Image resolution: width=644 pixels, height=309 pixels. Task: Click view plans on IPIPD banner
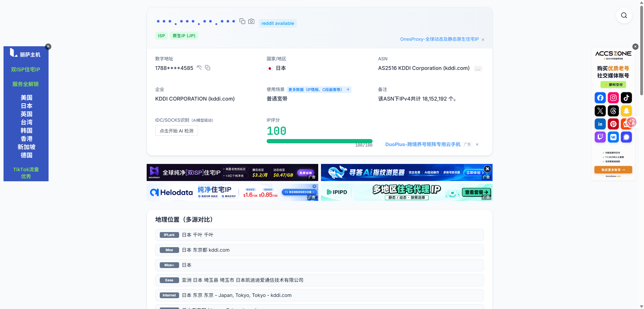(x=476, y=192)
